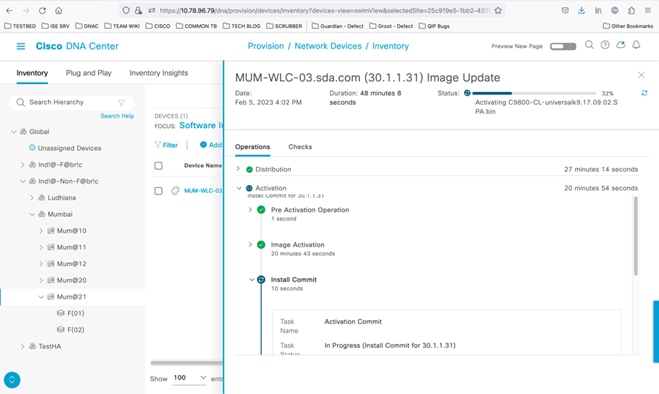Check the select-all devices checkbox

point(158,166)
